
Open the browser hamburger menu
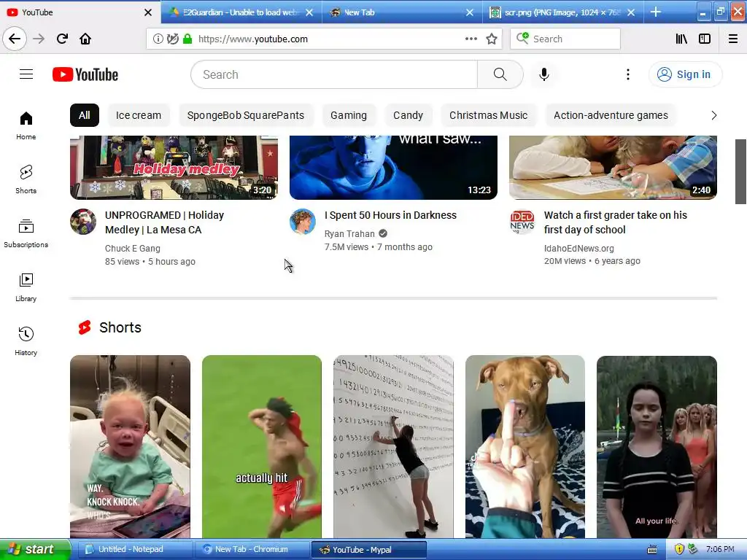point(733,39)
